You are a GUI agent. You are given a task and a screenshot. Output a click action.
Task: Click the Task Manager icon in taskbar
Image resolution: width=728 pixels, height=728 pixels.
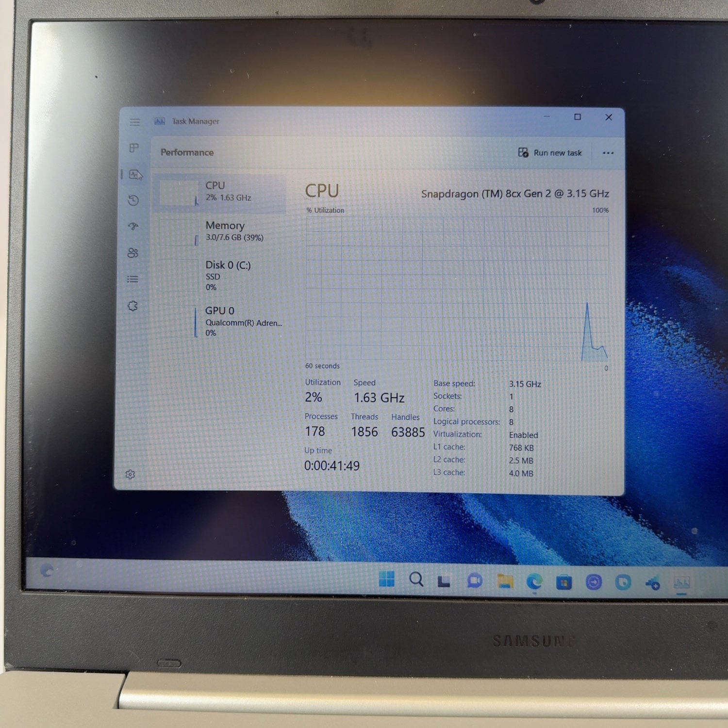(x=682, y=583)
